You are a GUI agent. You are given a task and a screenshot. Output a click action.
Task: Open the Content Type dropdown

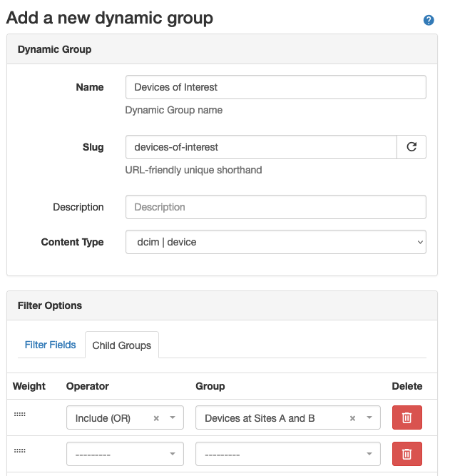coord(275,242)
